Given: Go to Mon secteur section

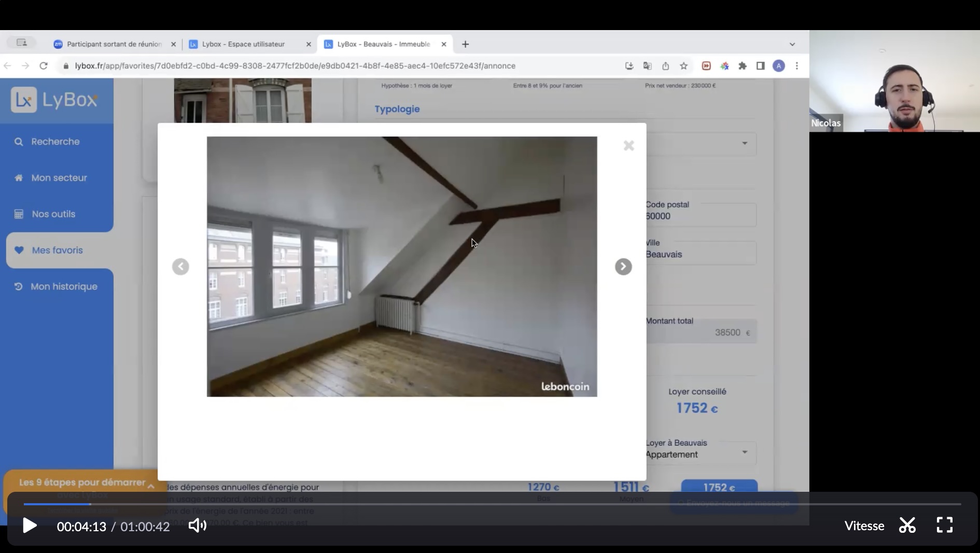Looking at the screenshot, I should pyautogui.click(x=59, y=178).
